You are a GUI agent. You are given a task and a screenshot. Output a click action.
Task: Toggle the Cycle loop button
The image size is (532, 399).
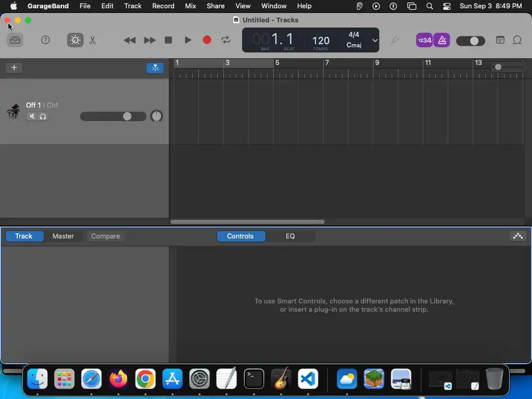[x=226, y=40]
